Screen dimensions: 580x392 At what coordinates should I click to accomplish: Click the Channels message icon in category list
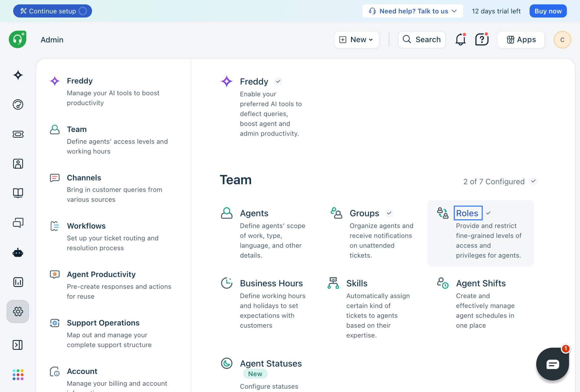pyautogui.click(x=55, y=178)
